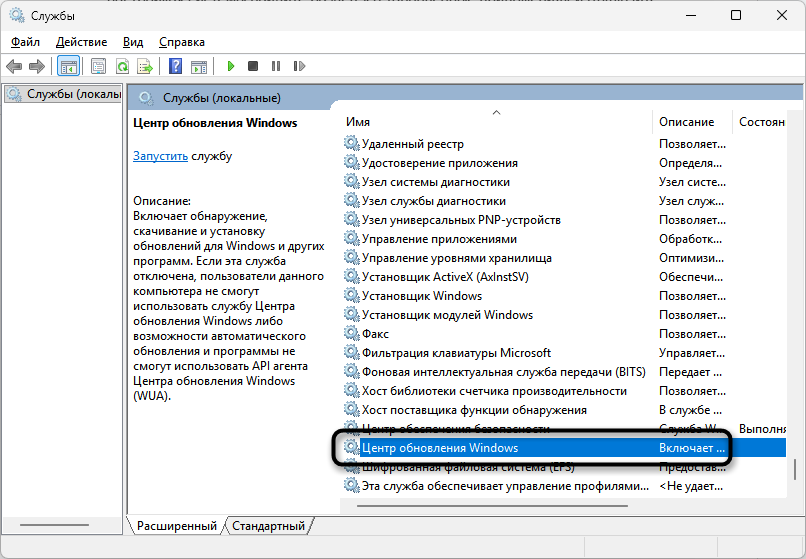
Task: Click gear icon in Службы (локальные) header
Action: (x=146, y=98)
